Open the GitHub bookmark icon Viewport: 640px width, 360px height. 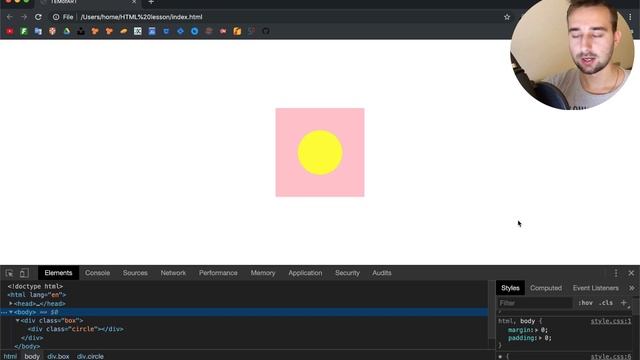266,31
